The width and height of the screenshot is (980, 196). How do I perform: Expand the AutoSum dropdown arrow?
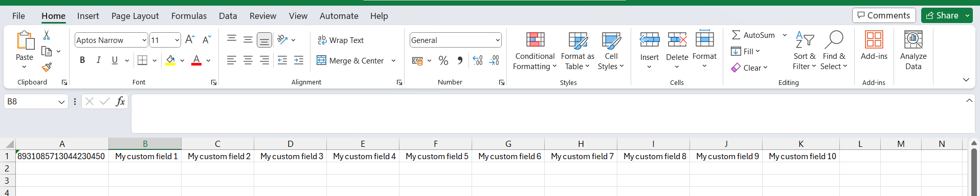tap(785, 35)
